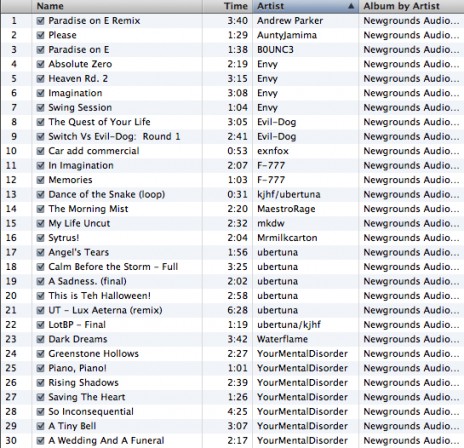Select the song My Life Uncut

[79, 223]
